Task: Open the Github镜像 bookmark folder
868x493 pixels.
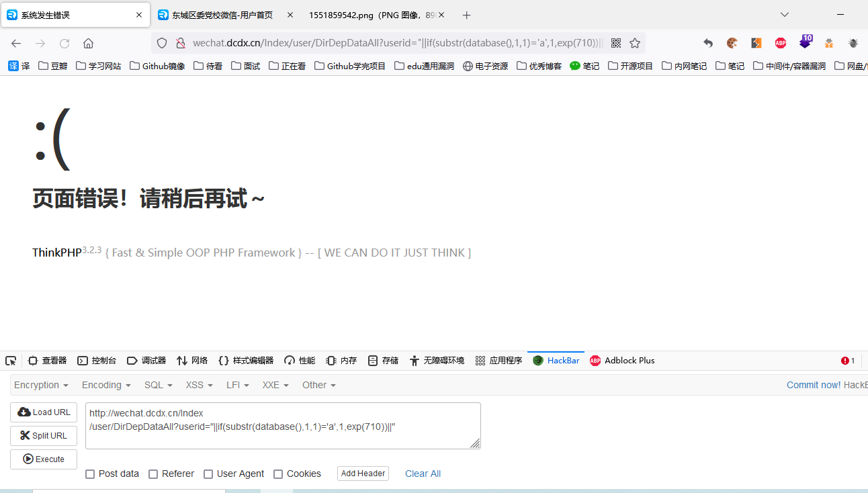Action: [157, 66]
